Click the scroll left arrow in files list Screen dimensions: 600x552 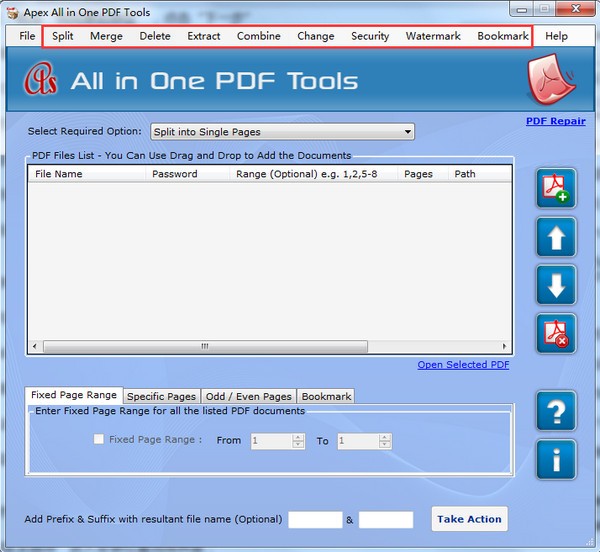tap(35, 346)
